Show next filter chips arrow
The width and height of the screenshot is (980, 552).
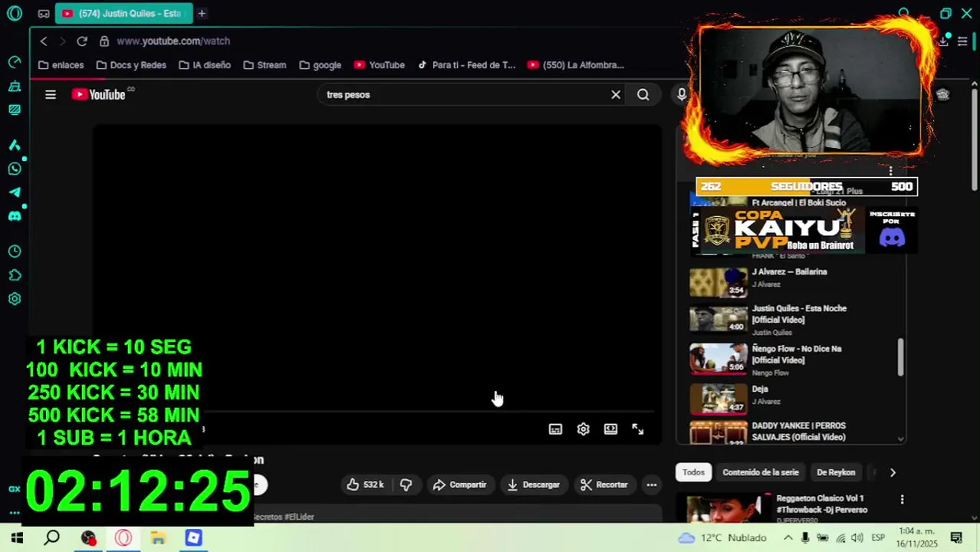coord(893,472)
